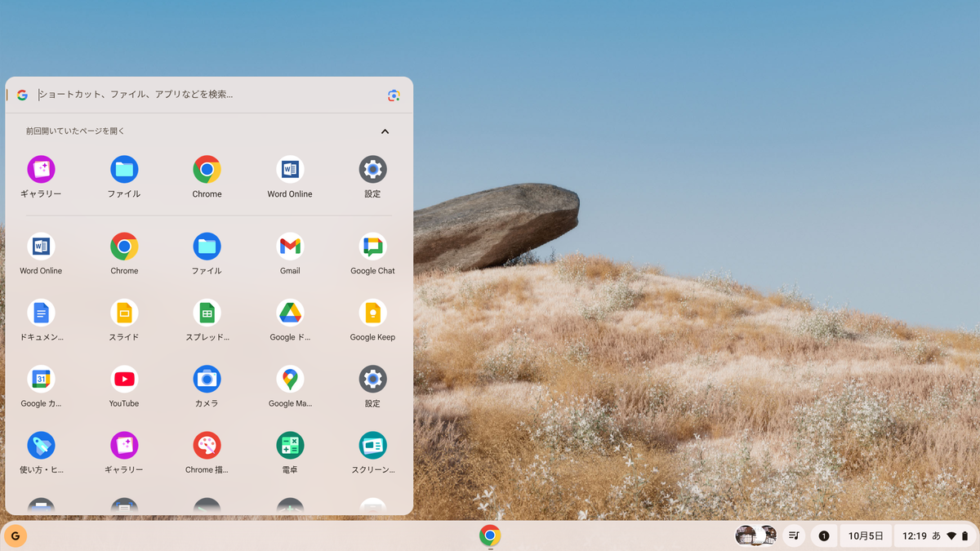Screen dimensions: 980x551
Task: Focus the launcher search field
Action: pos(209,95)
